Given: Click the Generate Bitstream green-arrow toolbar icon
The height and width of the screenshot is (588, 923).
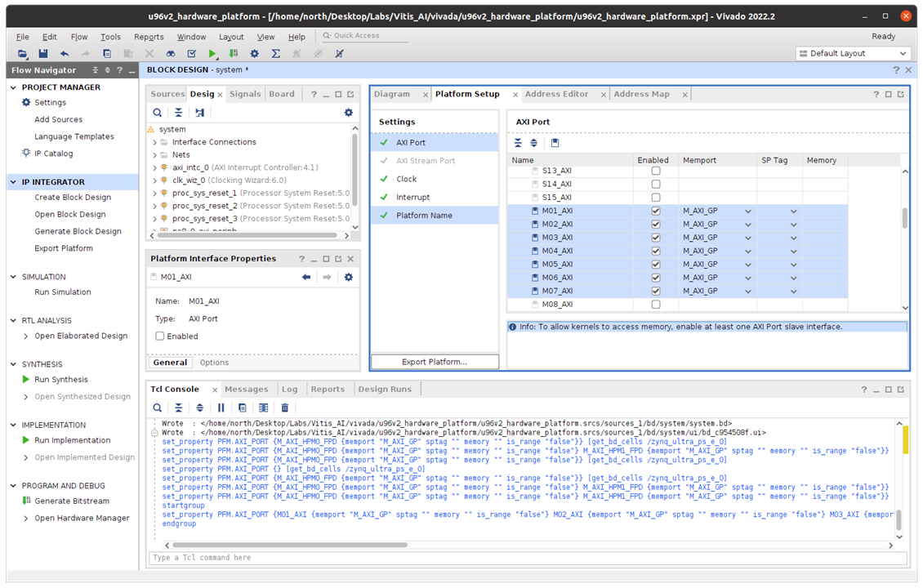Looking at the screenshot, I should [x=234, y=54].
